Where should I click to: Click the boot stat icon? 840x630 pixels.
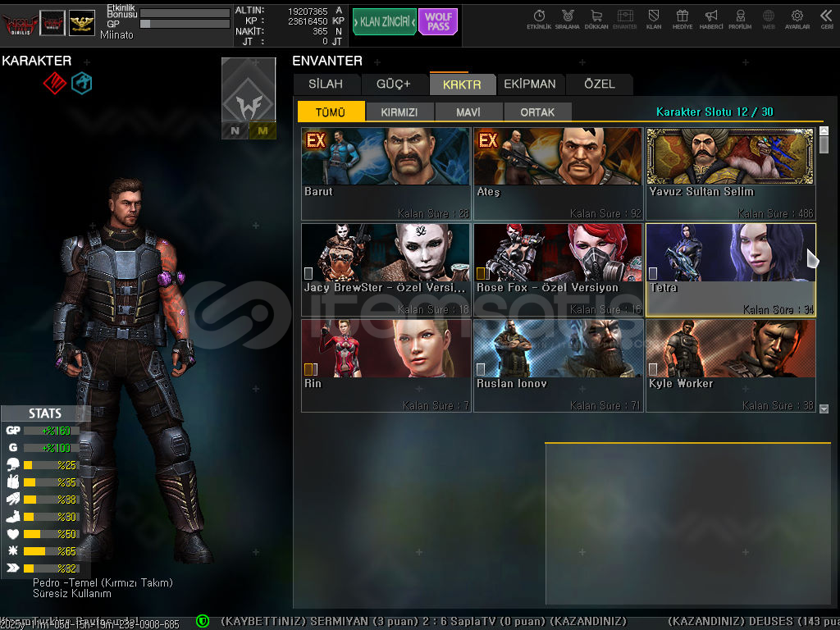pyautogui.click(x=13, y=517)
